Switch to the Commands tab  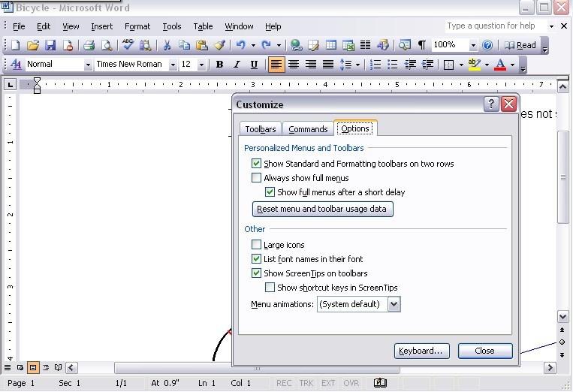coord(308,129)
